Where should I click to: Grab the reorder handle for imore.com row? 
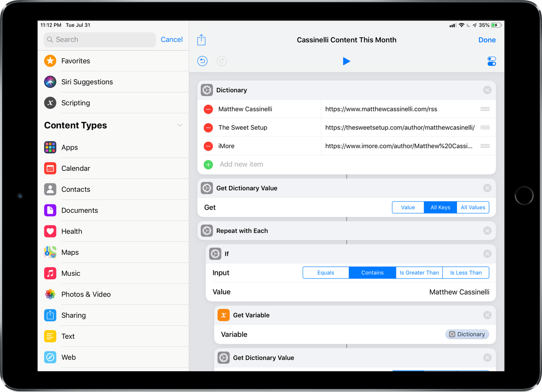pyautogui.click(x=485, y=146)
